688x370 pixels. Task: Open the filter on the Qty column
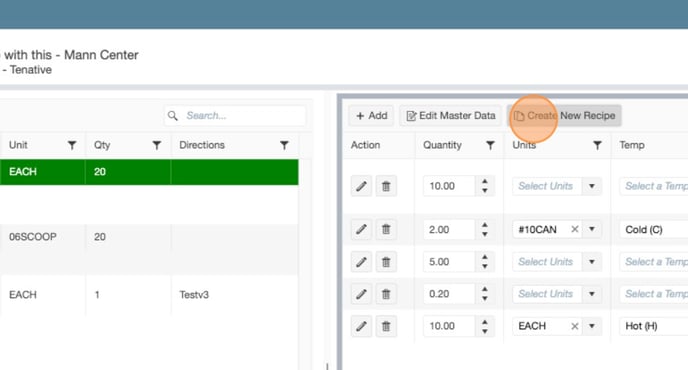point(157,145)
